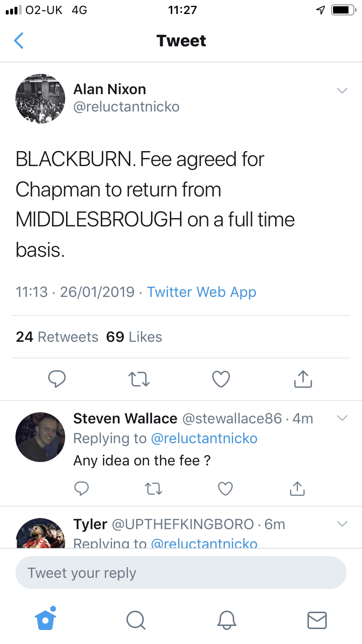Share Alan Nixon's main tweet
This screenshot has width=362, height=644.
point(303,379)
